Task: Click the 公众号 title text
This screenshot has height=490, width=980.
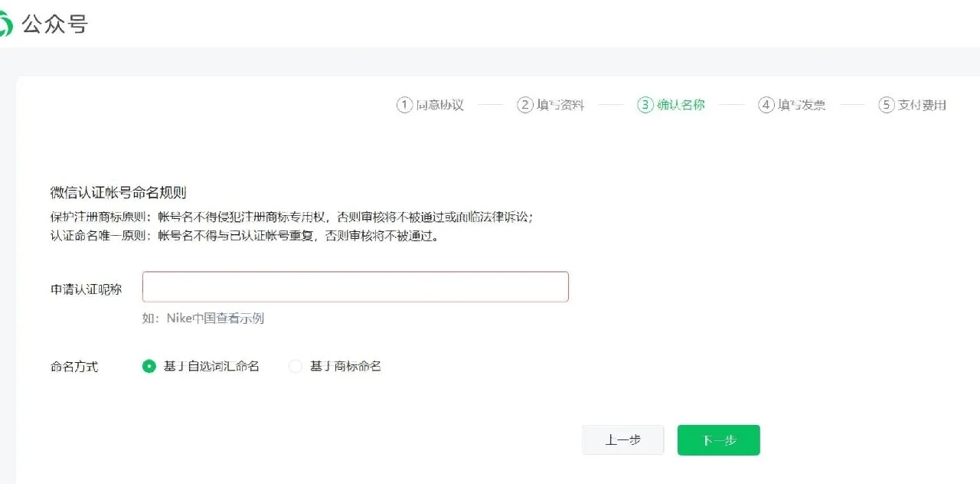Action: pos(54,24)
